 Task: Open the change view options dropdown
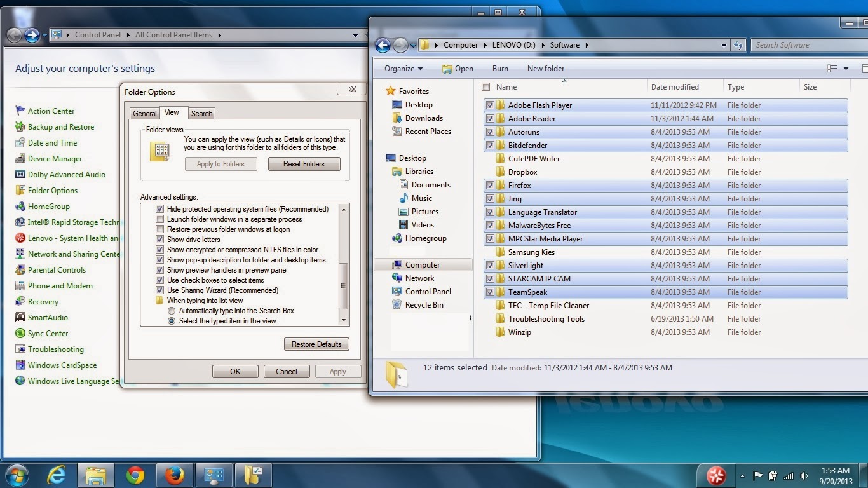pos(846,69)
